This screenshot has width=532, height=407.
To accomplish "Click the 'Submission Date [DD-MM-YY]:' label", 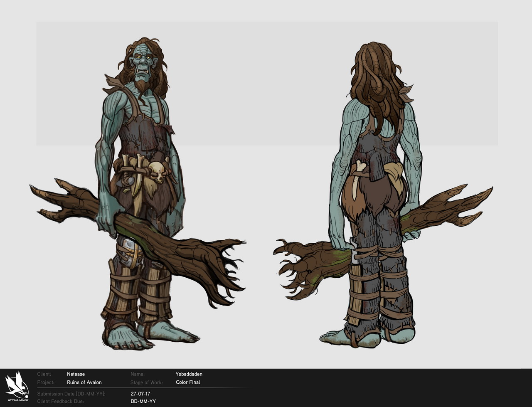I will pyautogui.click(x=71, y=394).
